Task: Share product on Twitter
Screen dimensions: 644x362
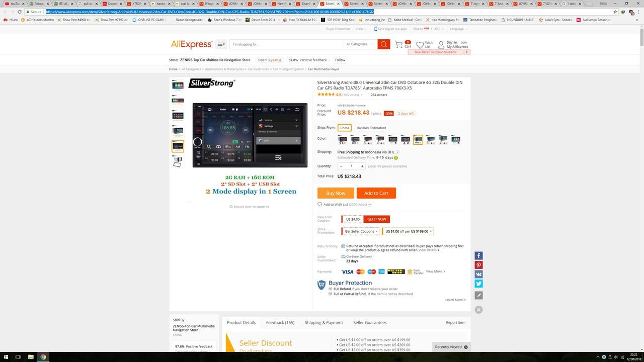Action: pos(478,284)
